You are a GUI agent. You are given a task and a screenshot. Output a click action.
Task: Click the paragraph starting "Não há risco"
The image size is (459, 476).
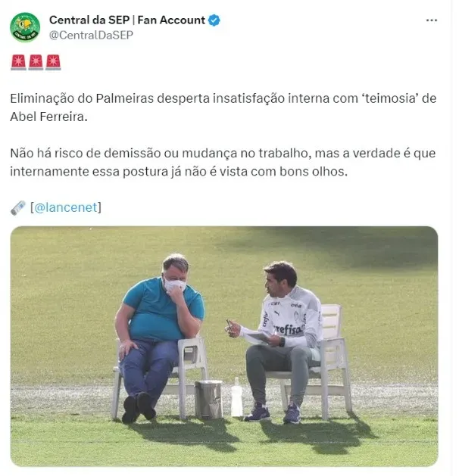pos(223,162)
